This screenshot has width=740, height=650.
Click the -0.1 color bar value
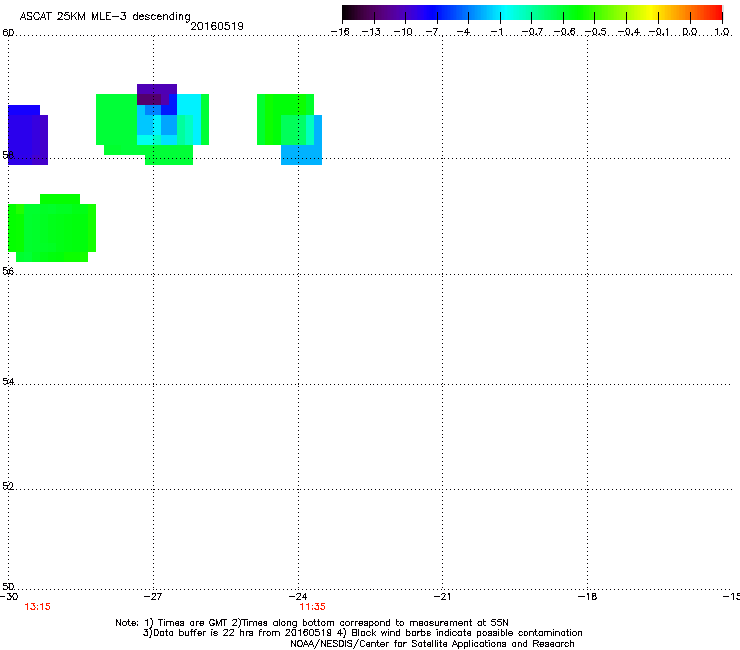click(660, 32)
